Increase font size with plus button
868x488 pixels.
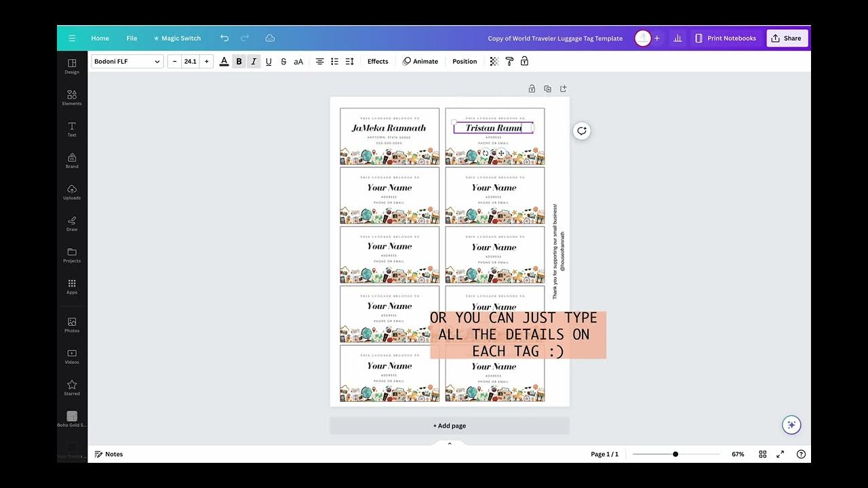click(207, 62)
